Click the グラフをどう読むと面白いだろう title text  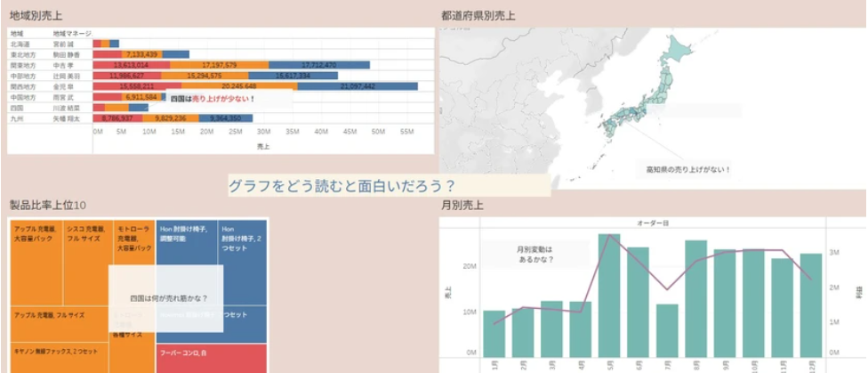pos(342,186)
